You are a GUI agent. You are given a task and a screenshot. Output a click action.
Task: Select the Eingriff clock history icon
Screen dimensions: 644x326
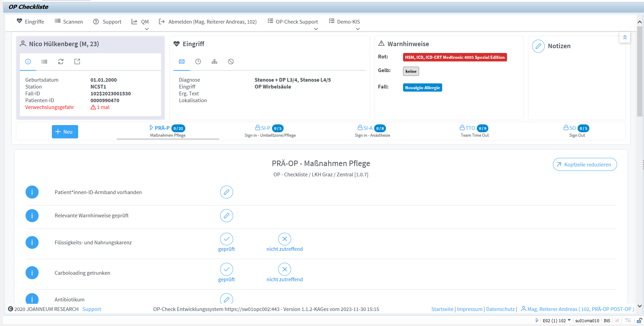(198, 62)
